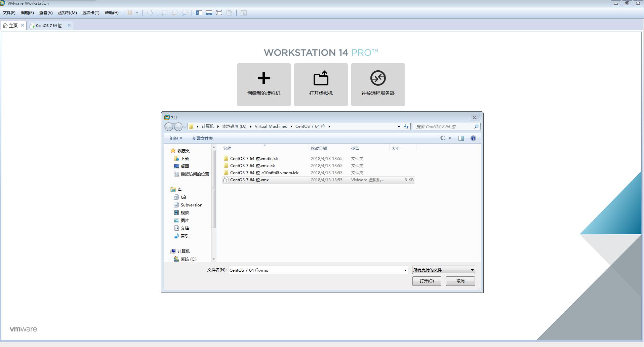Click the 新建文件夹 button
This screenshot has width=644, height=347.
click(202, 138)
